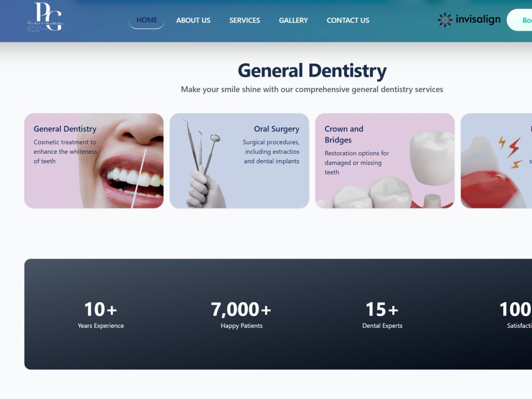Click the 15+ Dental Experts stat

(382, 314)
